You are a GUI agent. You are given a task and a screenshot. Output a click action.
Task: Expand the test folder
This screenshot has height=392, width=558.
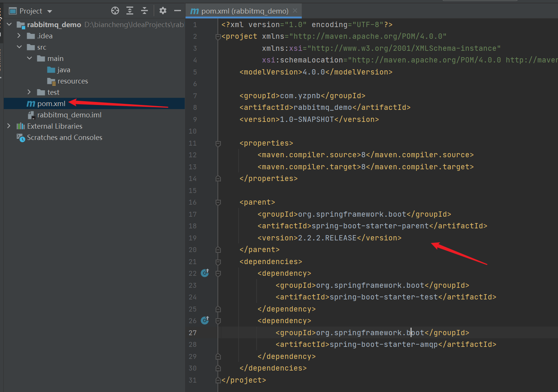29,92
